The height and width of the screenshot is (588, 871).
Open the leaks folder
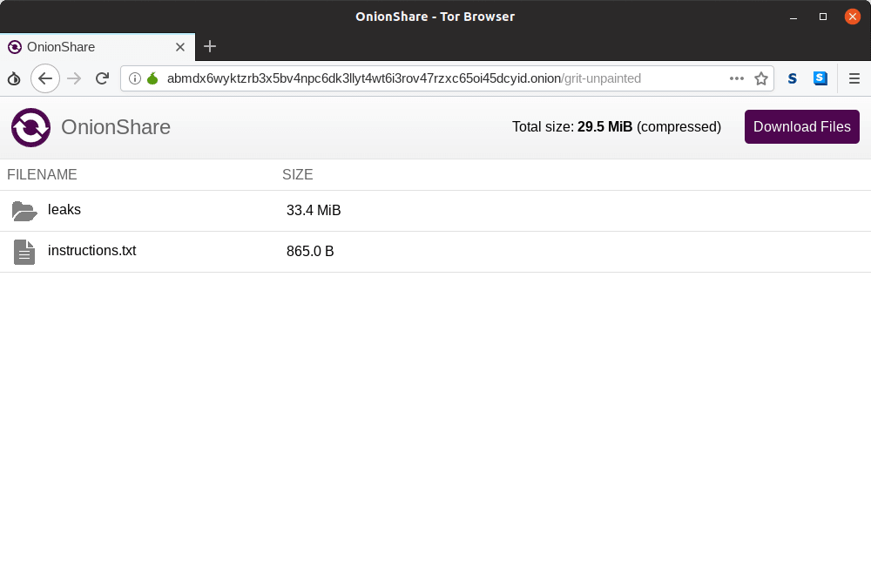pyautogui.click(x=64, y=210)
